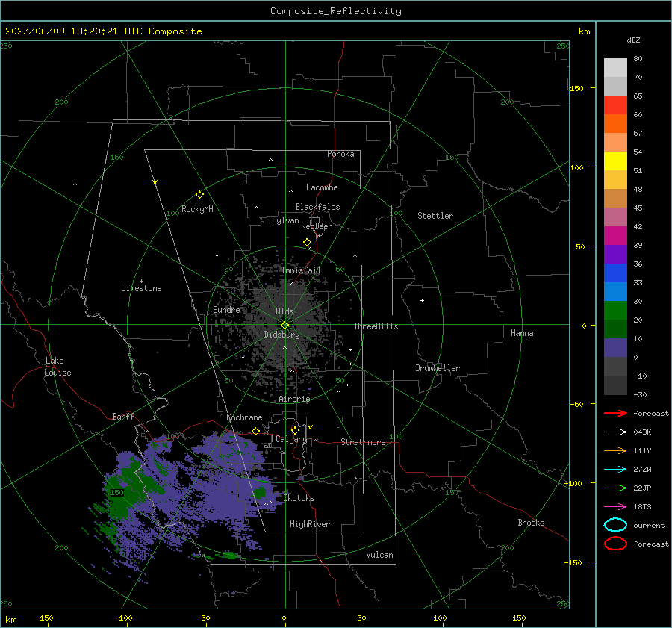Click the asterisk marker east of Innisfail
Screen dimensions: 672x628
point(355,256)
